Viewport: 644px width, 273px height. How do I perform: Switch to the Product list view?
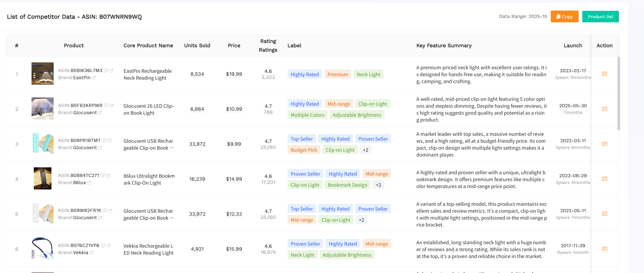tap(600, 17)
